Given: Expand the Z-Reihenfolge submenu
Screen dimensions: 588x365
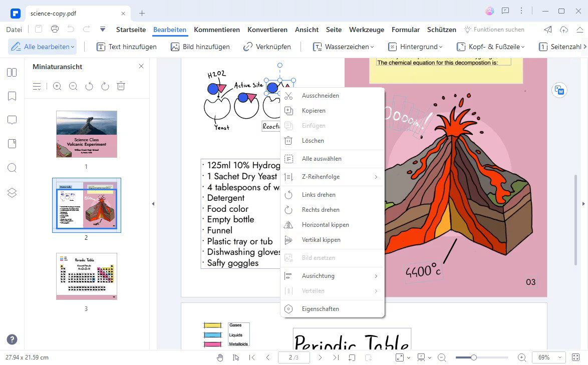Looking at the screenshot, I should (332, 177).
